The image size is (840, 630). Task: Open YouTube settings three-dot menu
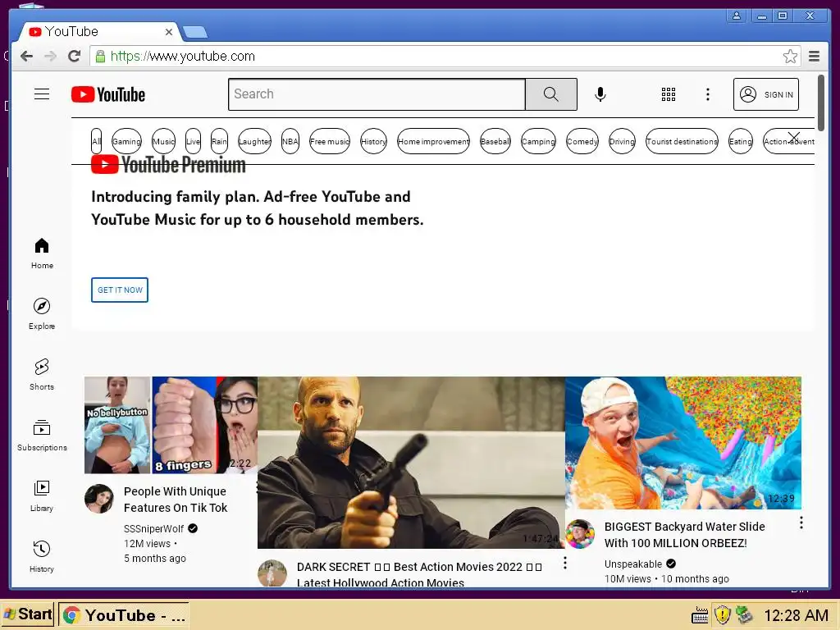point(708,94)
